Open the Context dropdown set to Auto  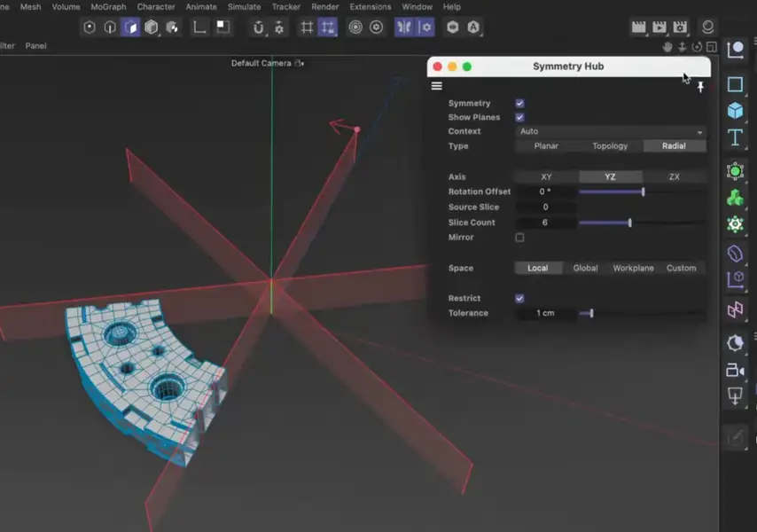612,131
